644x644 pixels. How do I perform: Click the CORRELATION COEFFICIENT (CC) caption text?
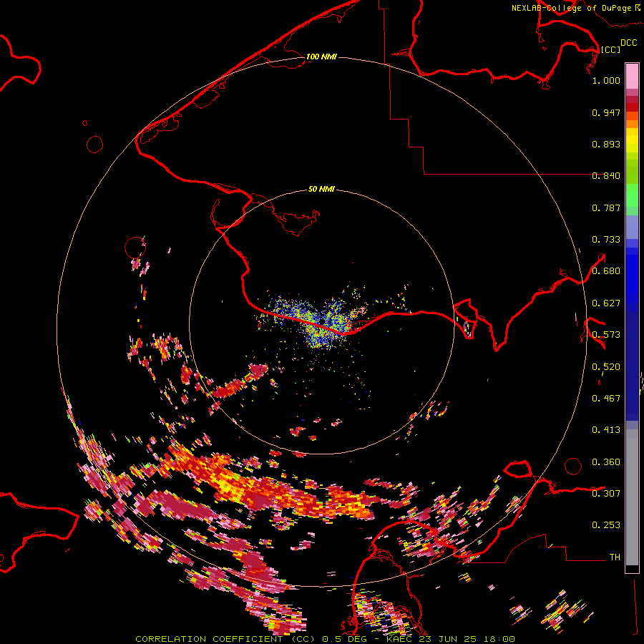click(225, 639)
